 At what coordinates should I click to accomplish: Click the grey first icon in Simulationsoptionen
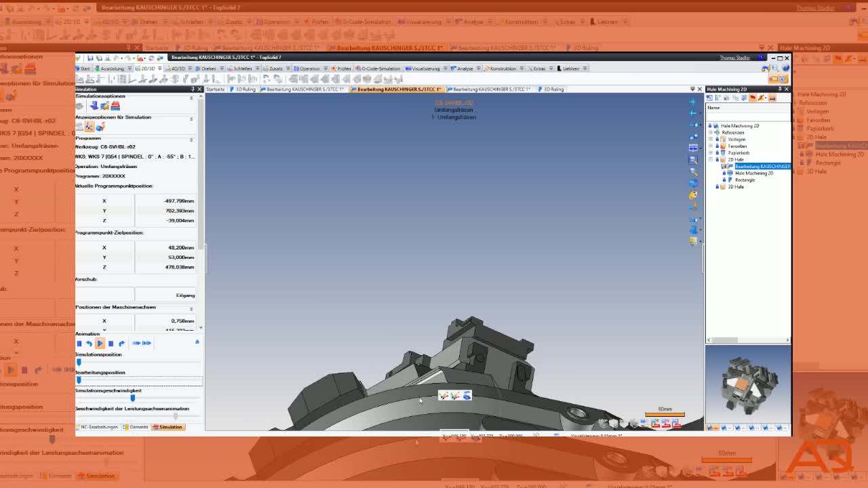(79, 106)
